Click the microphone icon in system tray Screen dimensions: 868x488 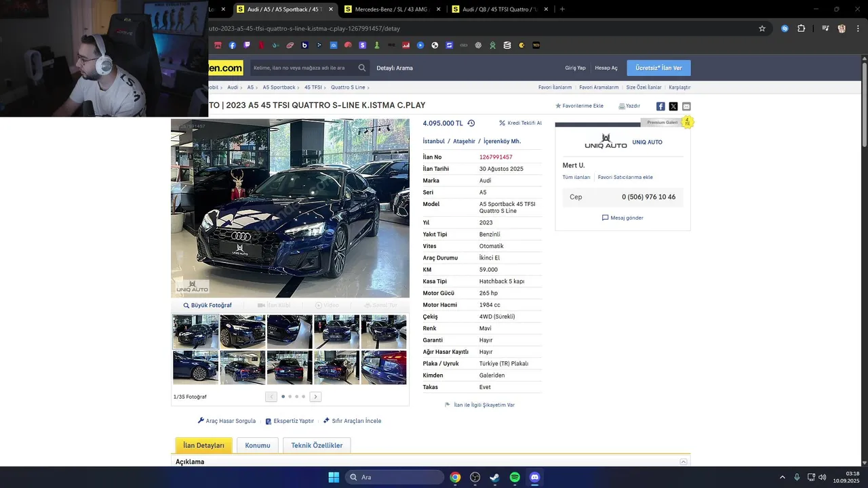[x=797, y=477]
